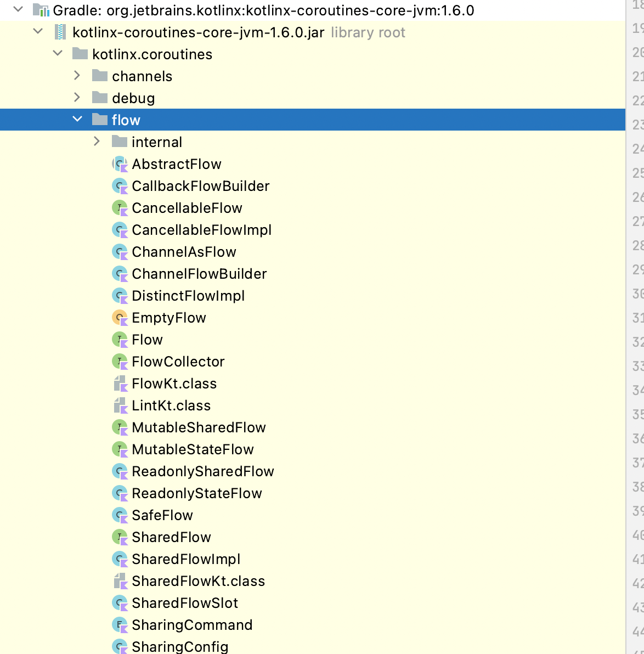Open the ReadonlyStateFlow class

click(197, 494)
